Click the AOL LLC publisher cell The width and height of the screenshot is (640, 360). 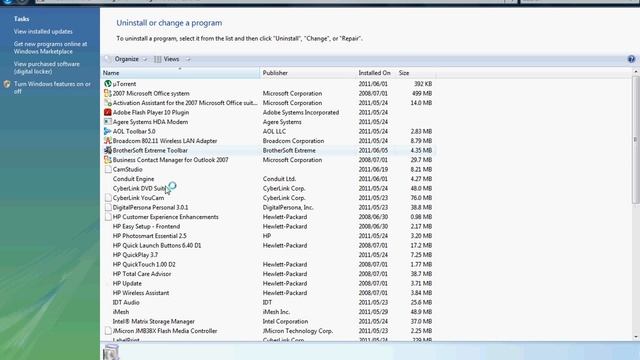(274, 131)
